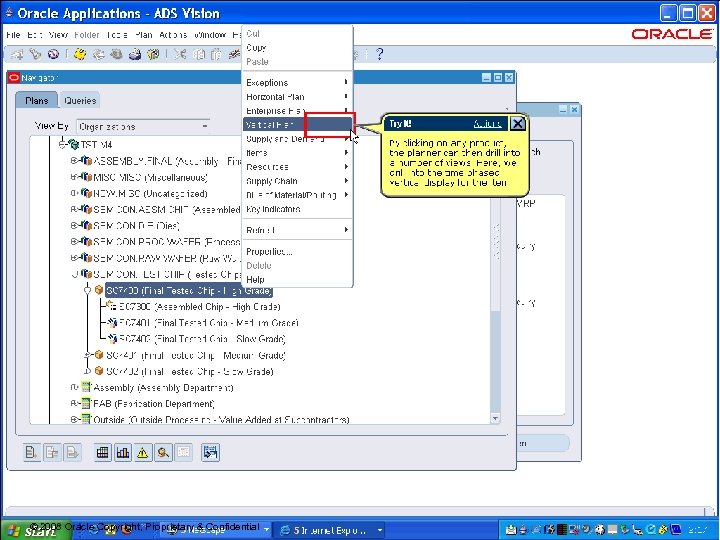This screenshot has height=540, width=720.
Task: Choose Supply and Demand menu entry
Action: point(297,139)
